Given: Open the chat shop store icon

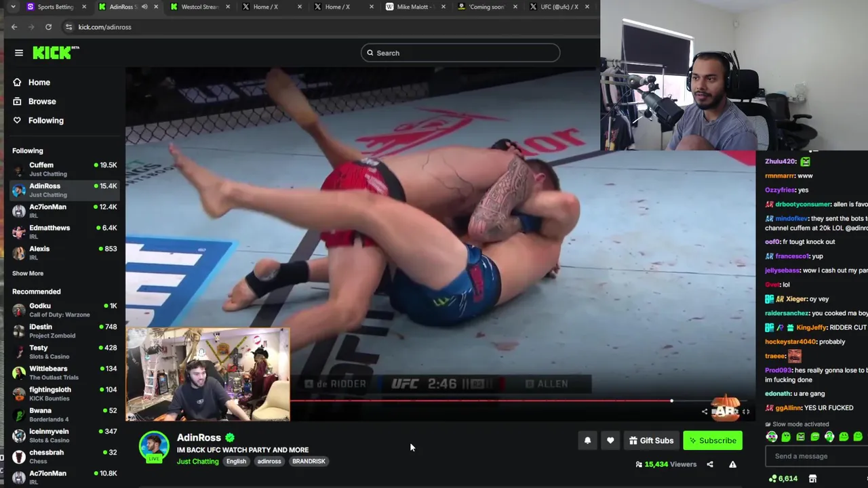Looking at the screenshot, I should [812, 479].
